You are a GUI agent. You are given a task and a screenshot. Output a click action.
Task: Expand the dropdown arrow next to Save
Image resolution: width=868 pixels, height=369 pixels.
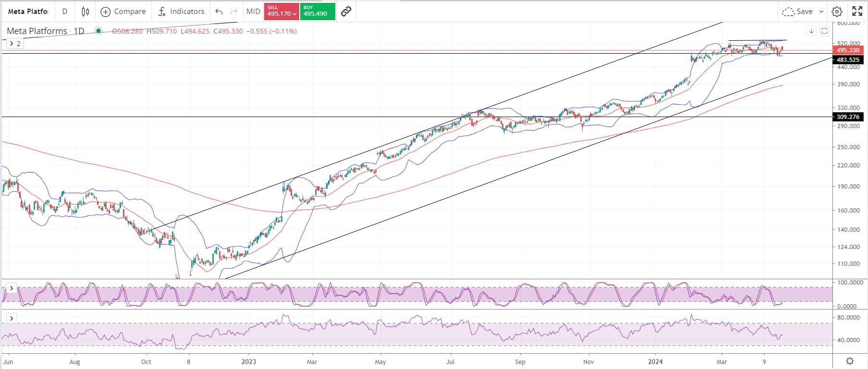pyautogui.click(x=821, y=12)
